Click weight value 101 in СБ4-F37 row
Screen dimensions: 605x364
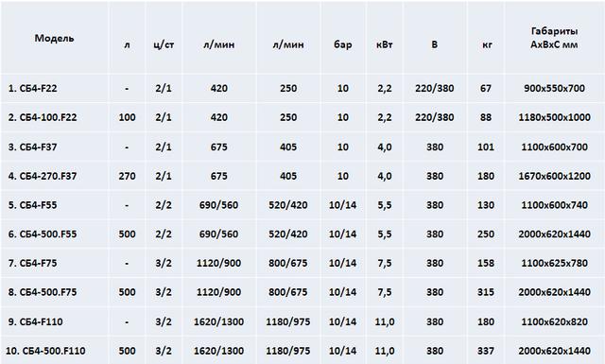point(486,147)
